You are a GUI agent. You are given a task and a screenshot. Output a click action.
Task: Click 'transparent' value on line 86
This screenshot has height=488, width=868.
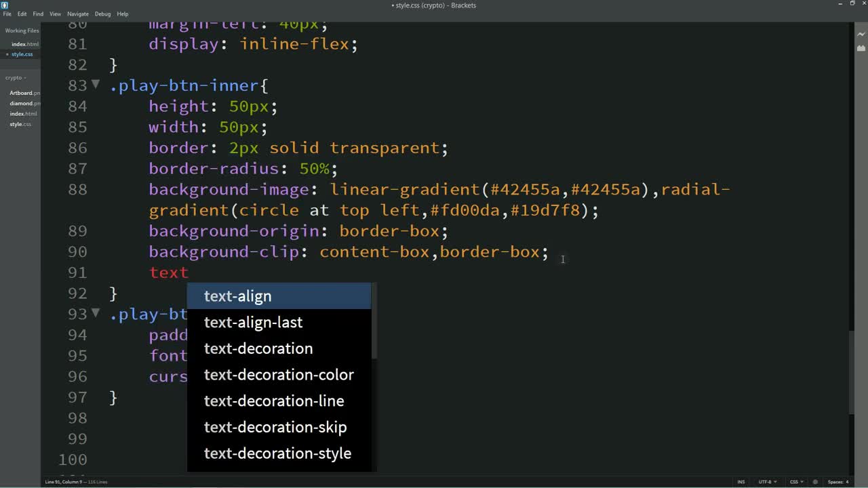point(384,148)
